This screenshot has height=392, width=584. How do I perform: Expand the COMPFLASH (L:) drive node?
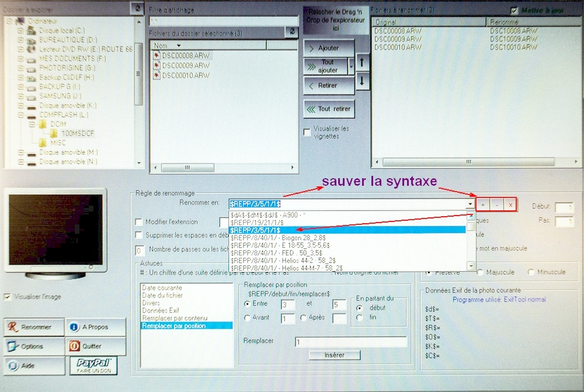pyautogui.click(x=21, y=116)
